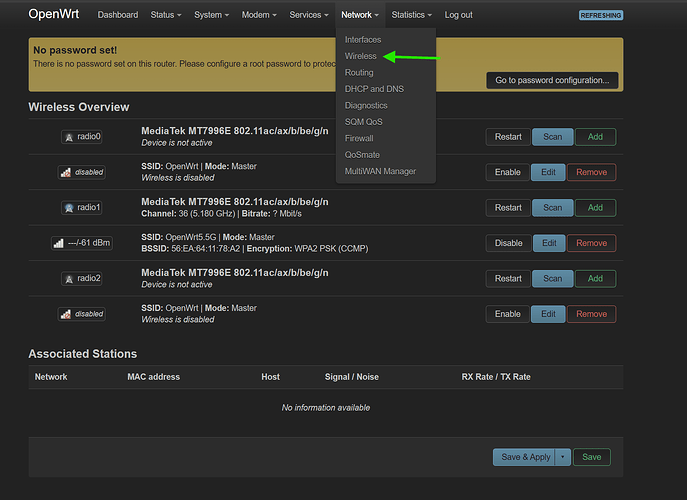Click Go to password configuration button
This screenshot has width=687, height=500.
[x=552, y=80]
